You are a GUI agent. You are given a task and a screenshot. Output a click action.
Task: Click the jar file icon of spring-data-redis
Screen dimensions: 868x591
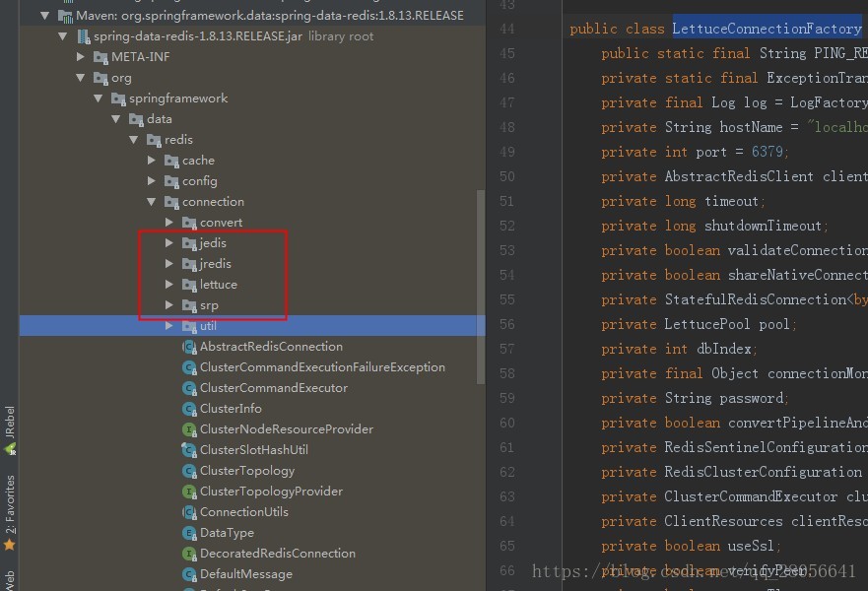coord(84,36)
